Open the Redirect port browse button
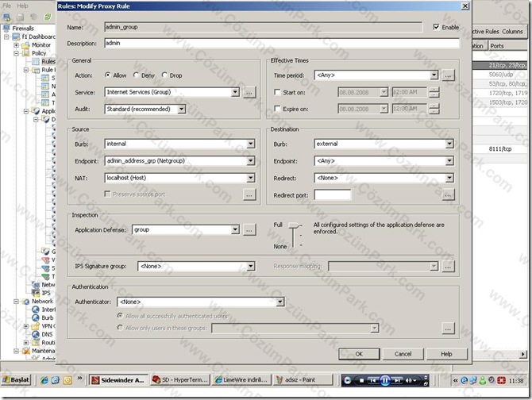The width and height of the screenshot is (532, 400). (448, 195)
